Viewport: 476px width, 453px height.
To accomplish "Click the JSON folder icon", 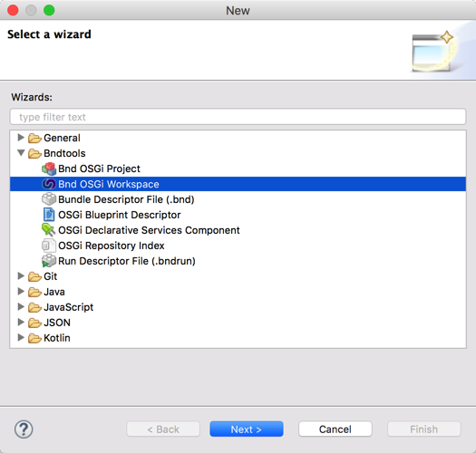I will (x=34, y=323).
